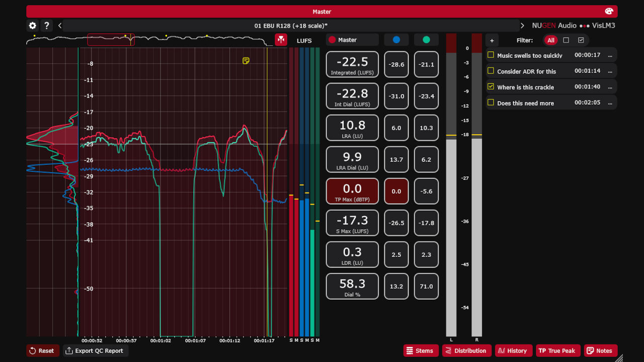Viewport: 644px width, 362px height.
Task: Click the red overview selection in history strip
Action: [111, 40]
